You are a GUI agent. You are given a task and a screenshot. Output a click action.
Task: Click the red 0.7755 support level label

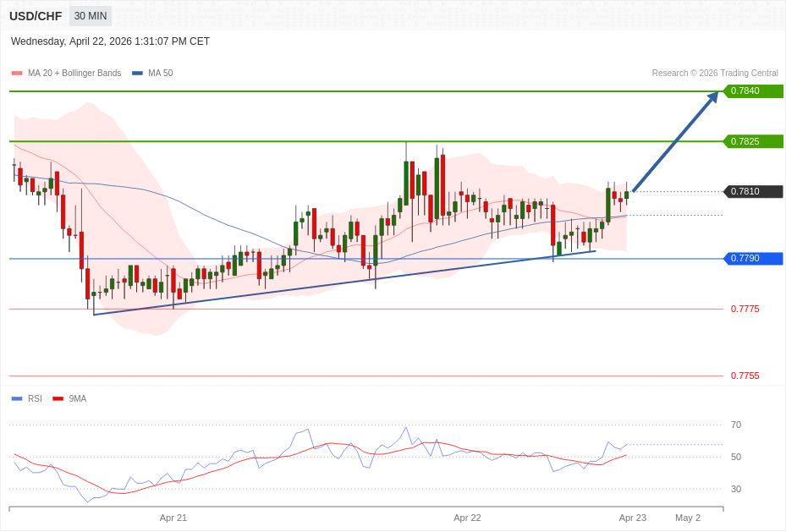[x=745, y=376]
